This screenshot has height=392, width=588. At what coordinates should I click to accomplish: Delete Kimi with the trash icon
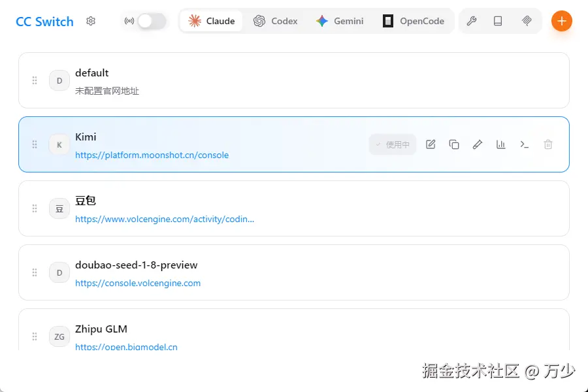pyautogui.click(x=548, y=144)
